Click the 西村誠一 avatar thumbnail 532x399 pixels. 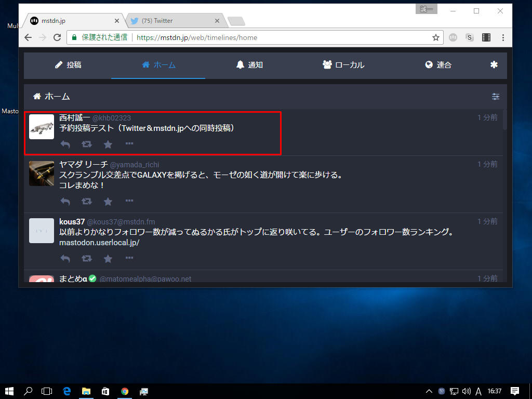coord(42,127)
